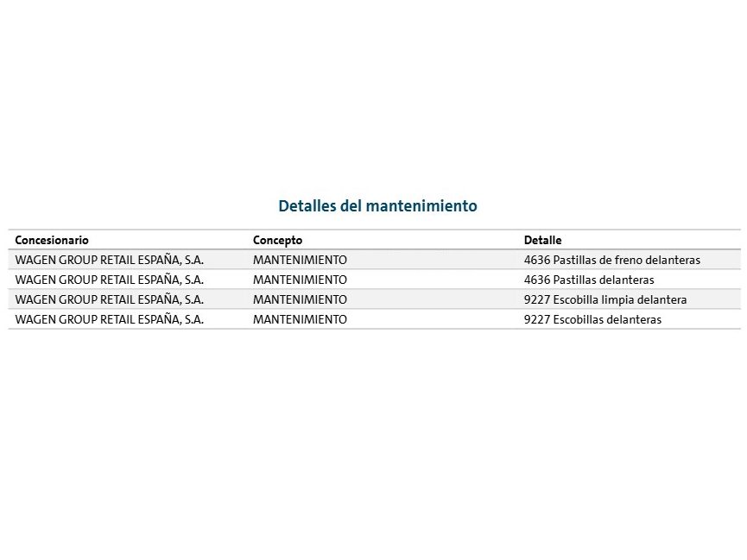This screenshot has width=747, height=560.
Task: Click MANTENIMIENTO in the second row
Action: [300, 280]
